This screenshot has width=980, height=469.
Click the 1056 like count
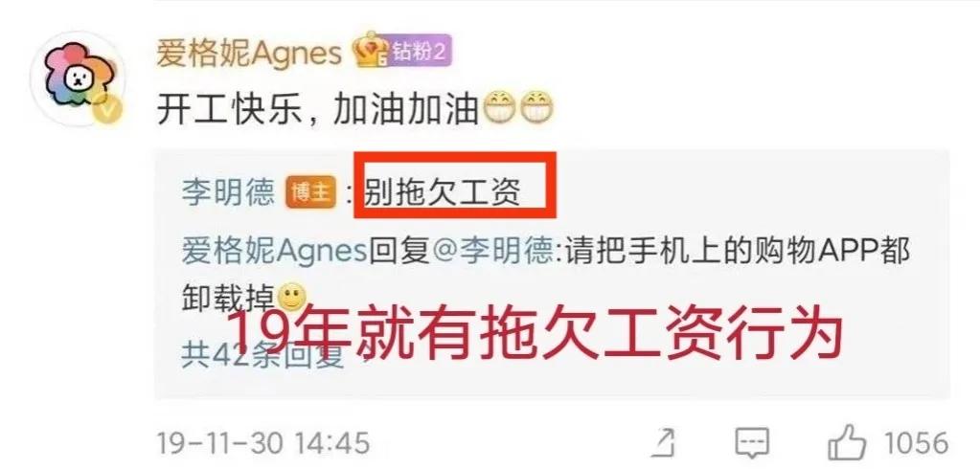click(915, 443)
